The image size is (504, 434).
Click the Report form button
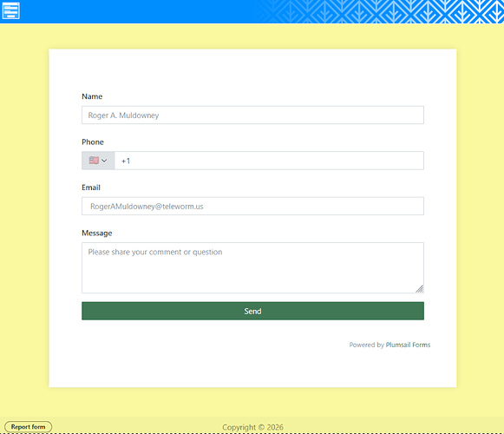[x=29, y=427]
